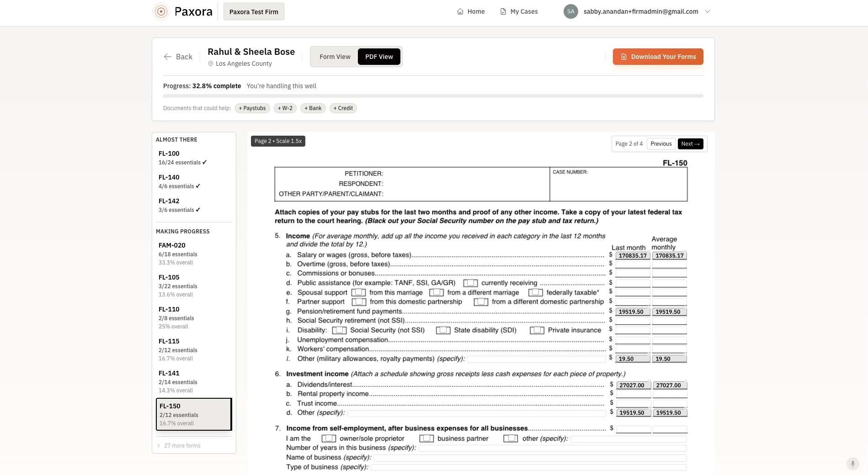This screenshot has width=868, height=475.
Task: Select the PDF View tab
Action: tap(379, 57)
